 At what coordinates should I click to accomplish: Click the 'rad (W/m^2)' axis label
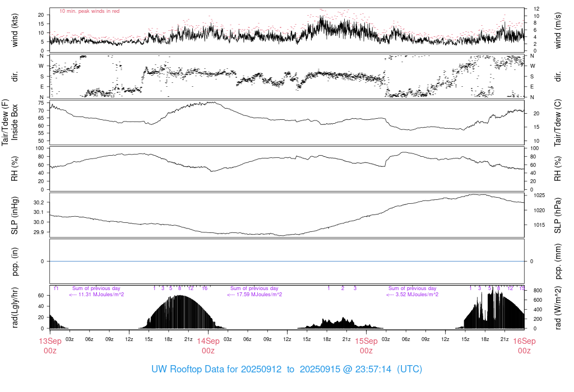[x=558, y=307]
